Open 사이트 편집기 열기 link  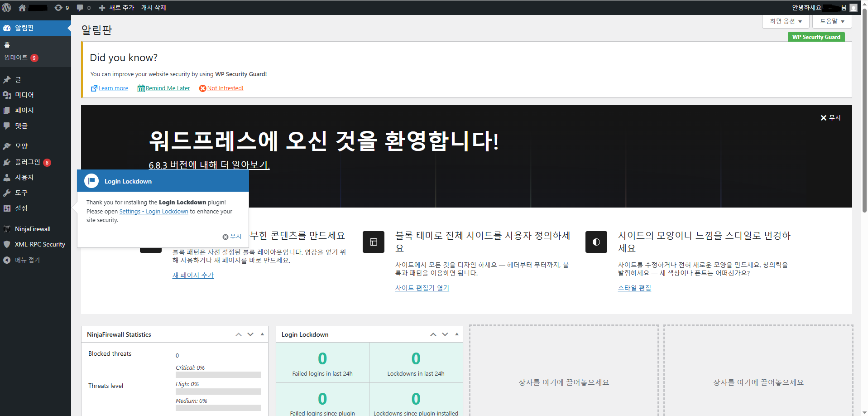click(x=422, y=288)
